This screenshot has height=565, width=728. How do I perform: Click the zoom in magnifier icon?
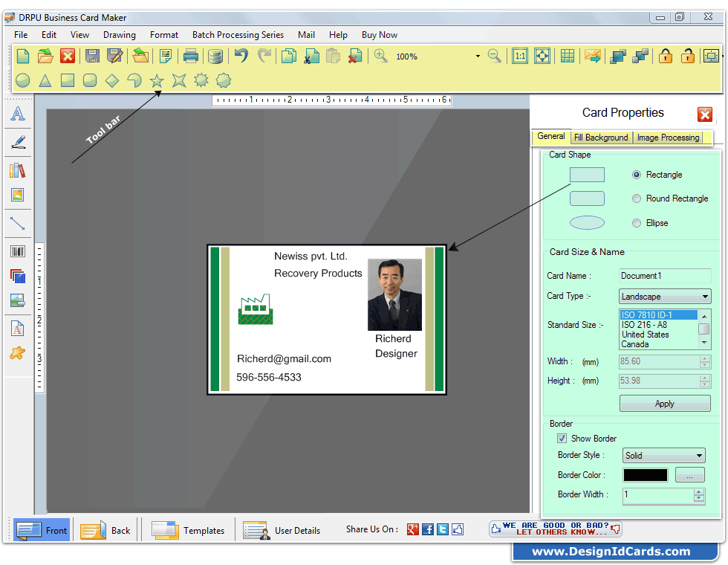(380, 56)
